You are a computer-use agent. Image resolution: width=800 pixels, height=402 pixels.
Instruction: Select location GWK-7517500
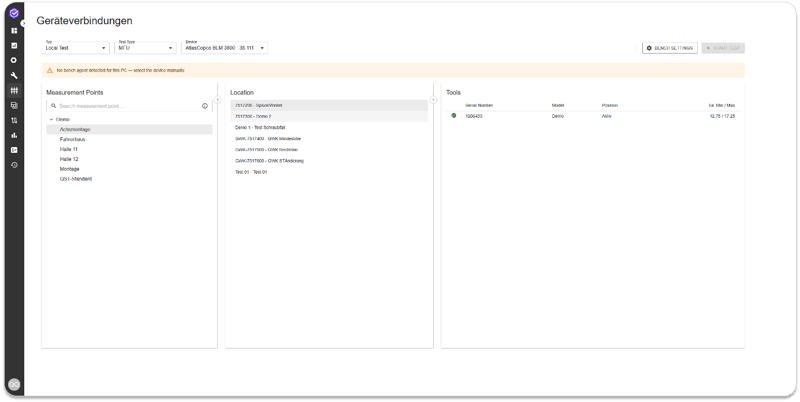(329, 150)
